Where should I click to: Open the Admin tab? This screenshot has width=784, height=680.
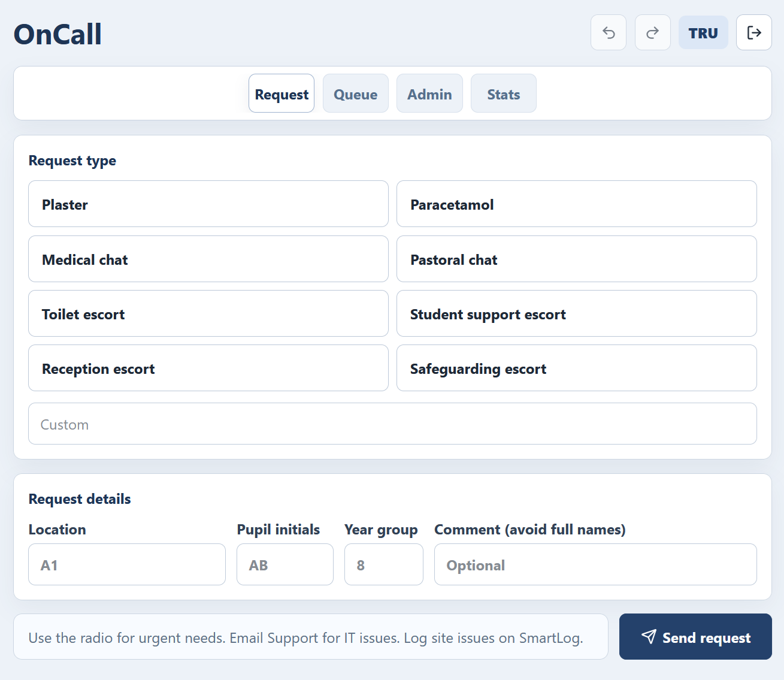click(429, 93)
